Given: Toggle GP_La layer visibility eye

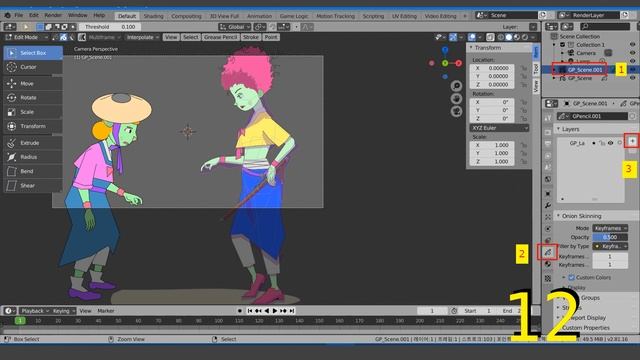Looking at the screenshot, I should point(611,143).
